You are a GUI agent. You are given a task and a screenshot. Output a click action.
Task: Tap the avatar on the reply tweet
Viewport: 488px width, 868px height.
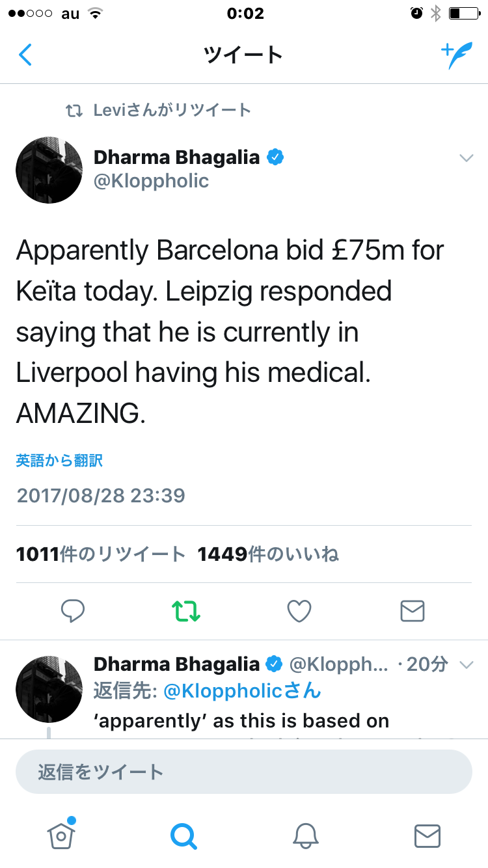(x=49, y=688)
